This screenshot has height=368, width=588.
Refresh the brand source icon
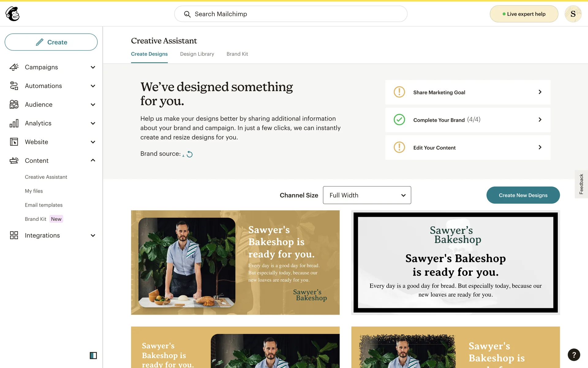pos(190,154)
